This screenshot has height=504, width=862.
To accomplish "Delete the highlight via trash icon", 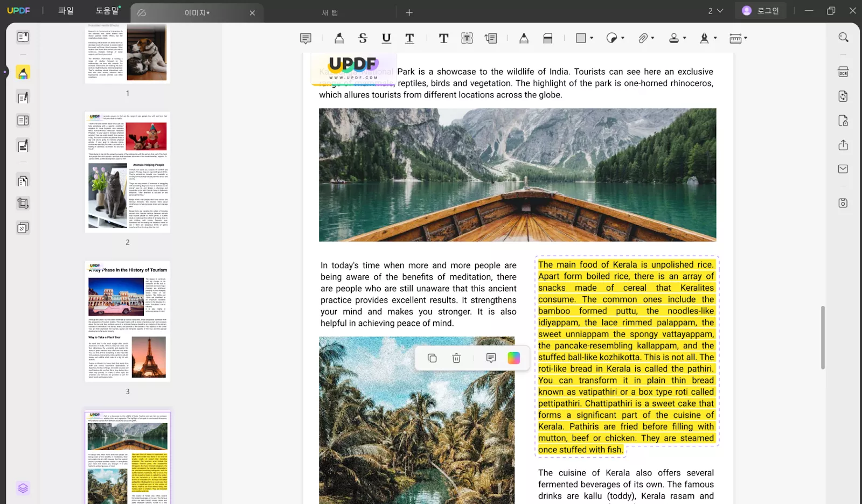I will 456,358.
